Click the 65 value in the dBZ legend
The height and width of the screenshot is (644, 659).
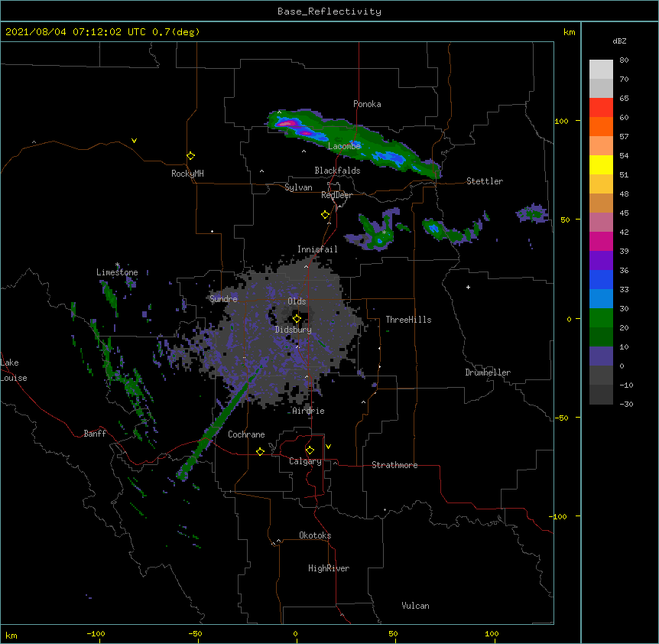click(624, 99)
